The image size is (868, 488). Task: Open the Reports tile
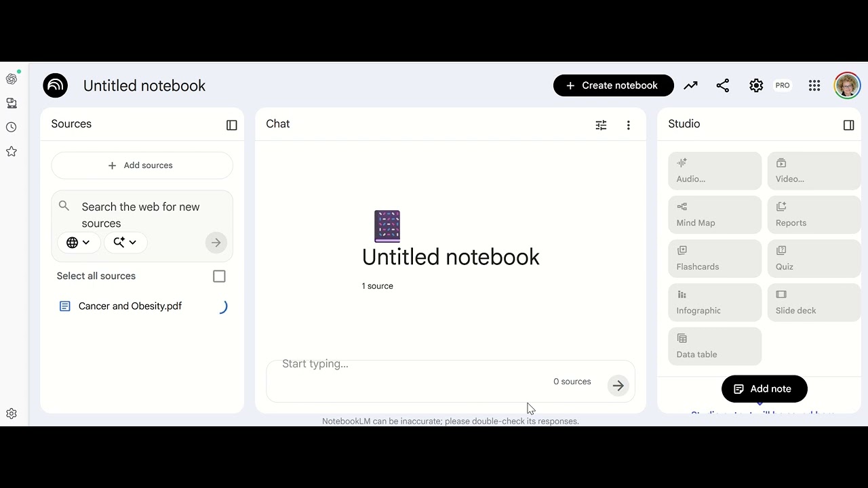pyautogui.click(x=814, y=215)
